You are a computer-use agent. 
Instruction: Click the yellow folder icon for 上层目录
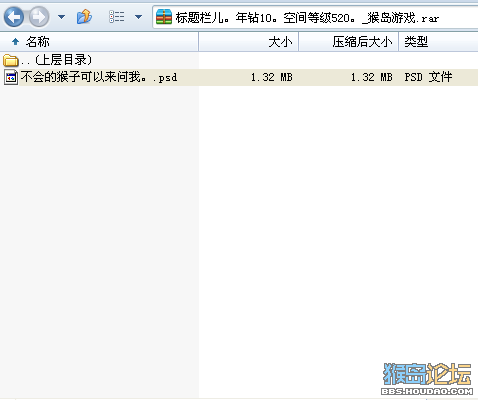(x=11, y=61)
